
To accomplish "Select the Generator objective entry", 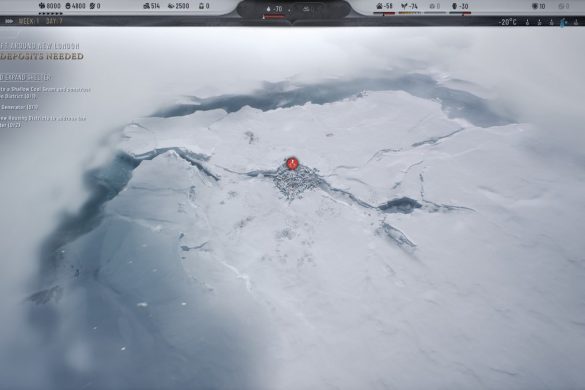I will point(19,107).
